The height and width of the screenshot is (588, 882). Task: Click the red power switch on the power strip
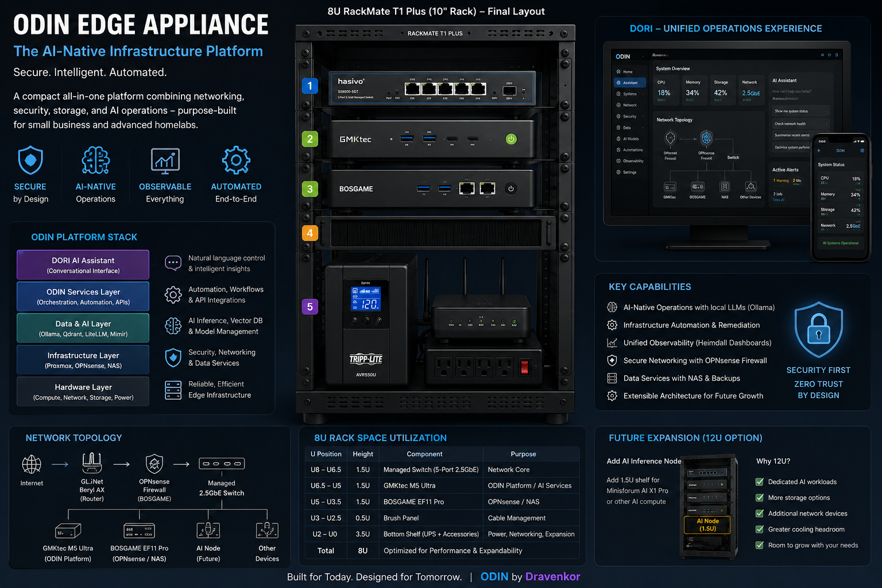click(524, 367)
